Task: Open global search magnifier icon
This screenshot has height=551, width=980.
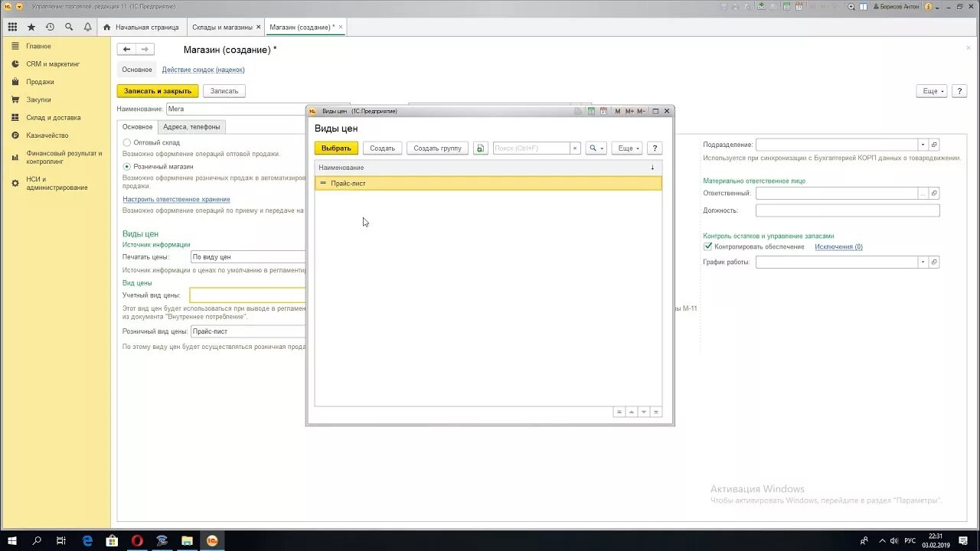Action: click(69, 27)
